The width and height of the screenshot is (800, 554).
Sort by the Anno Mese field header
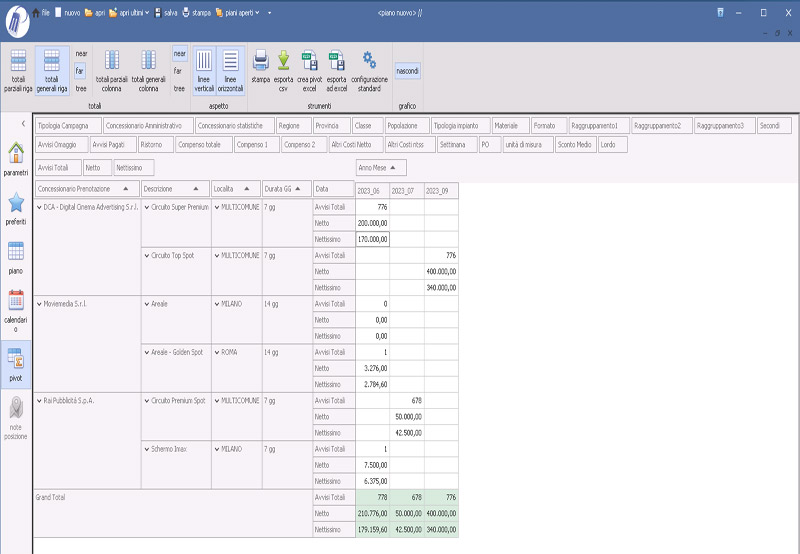[x=381, y=168]
